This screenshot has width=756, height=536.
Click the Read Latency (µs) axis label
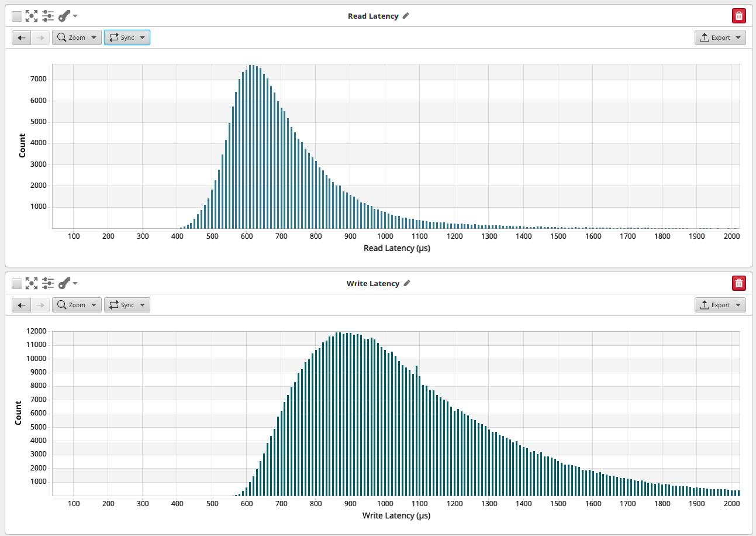coord(397,248)
